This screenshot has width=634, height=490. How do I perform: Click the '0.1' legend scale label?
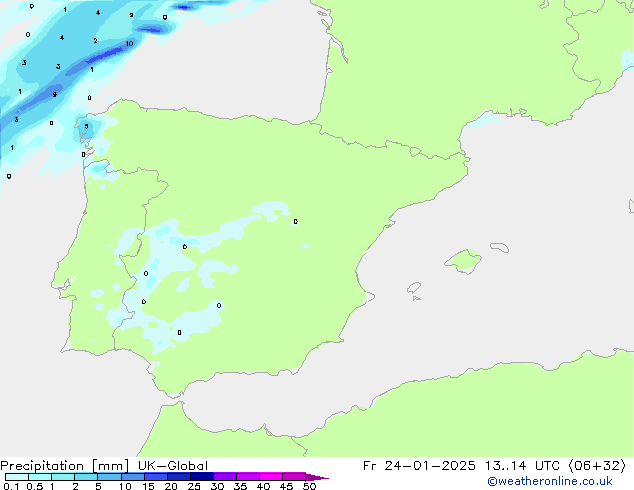coord(11,486)
